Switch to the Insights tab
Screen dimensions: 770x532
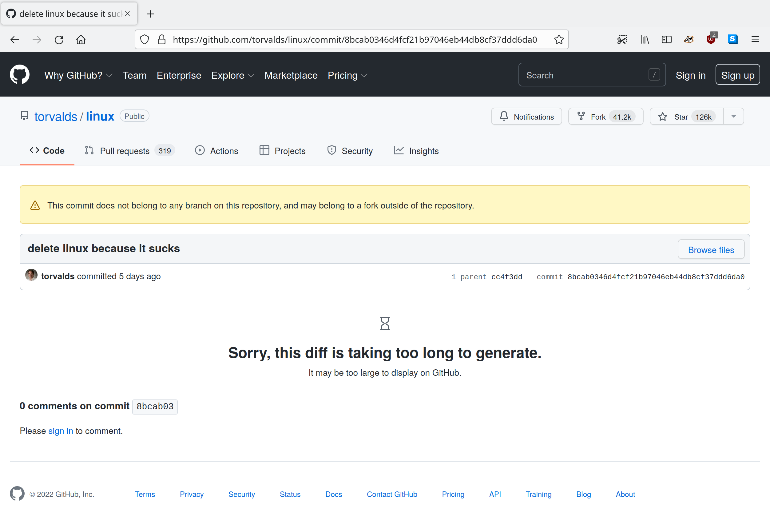[x=416, y=151]
